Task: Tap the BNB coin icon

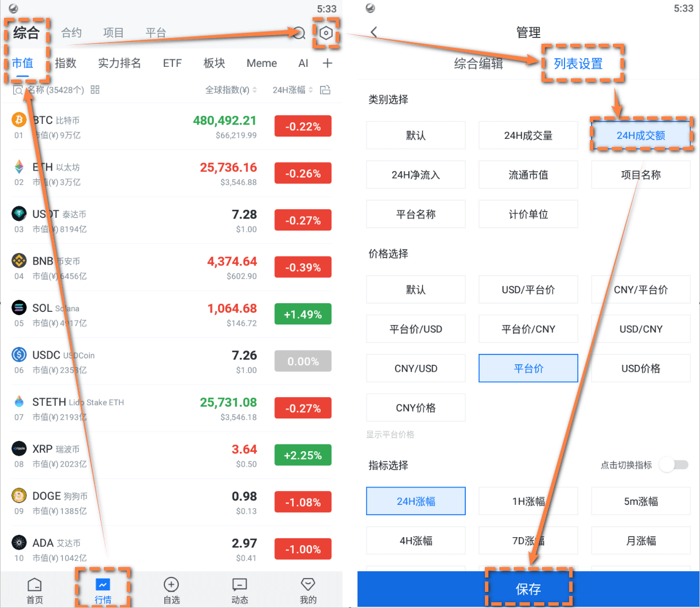Action: click(x=19, y=260)
